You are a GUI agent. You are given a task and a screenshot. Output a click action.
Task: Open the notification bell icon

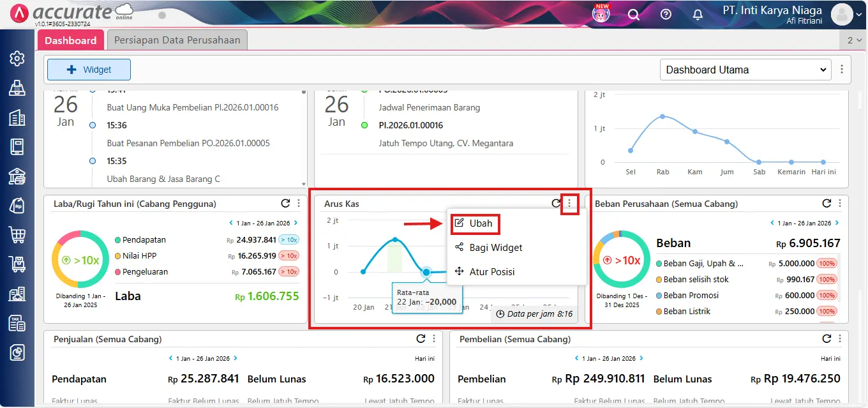698,14
